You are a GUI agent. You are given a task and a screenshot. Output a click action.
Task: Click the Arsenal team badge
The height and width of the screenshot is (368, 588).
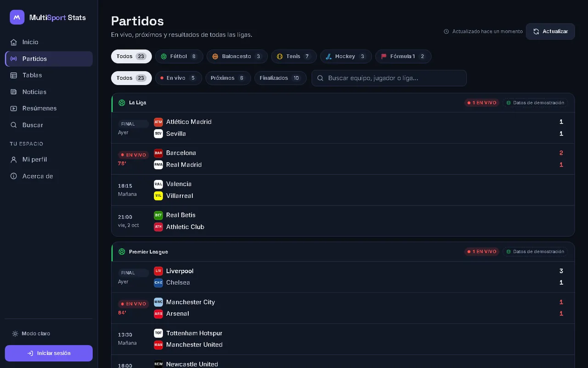(x=158, y=314)
